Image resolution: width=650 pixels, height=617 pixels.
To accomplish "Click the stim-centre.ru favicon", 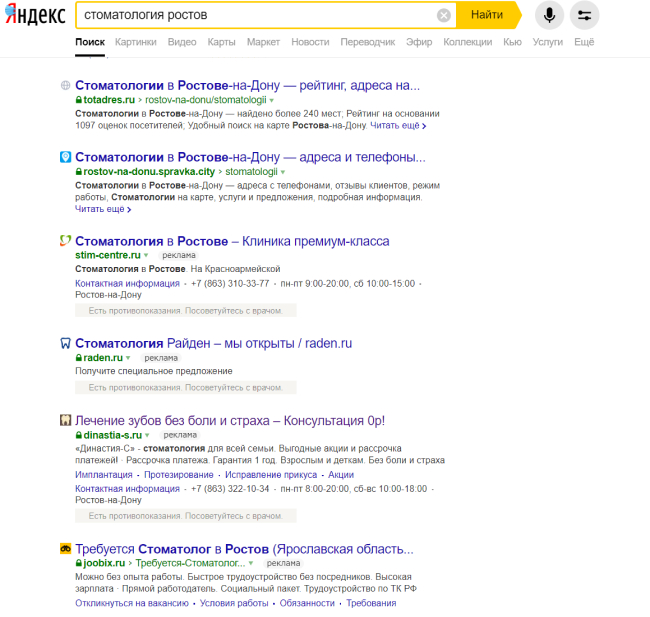I will click(x=65, y=240).
